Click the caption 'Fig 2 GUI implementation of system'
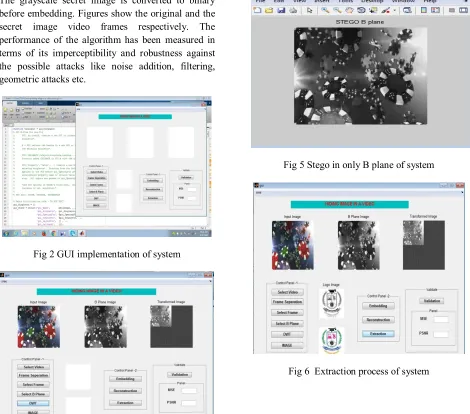Image resolution: width=470 pixels, height=414 pixels. pyautogui.click(x=107, y=254)
